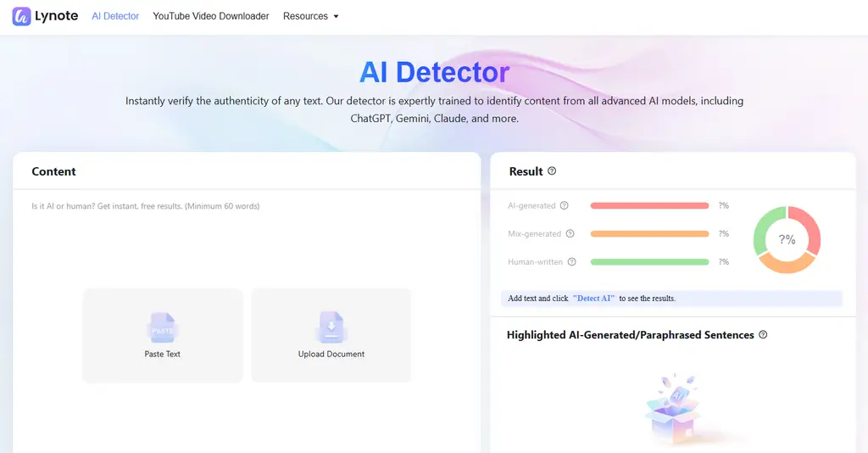Image resolution: width=868 pixels, height=453 pixels.
Task: Click the Lynote logo icon
Action: click(21, 16)
